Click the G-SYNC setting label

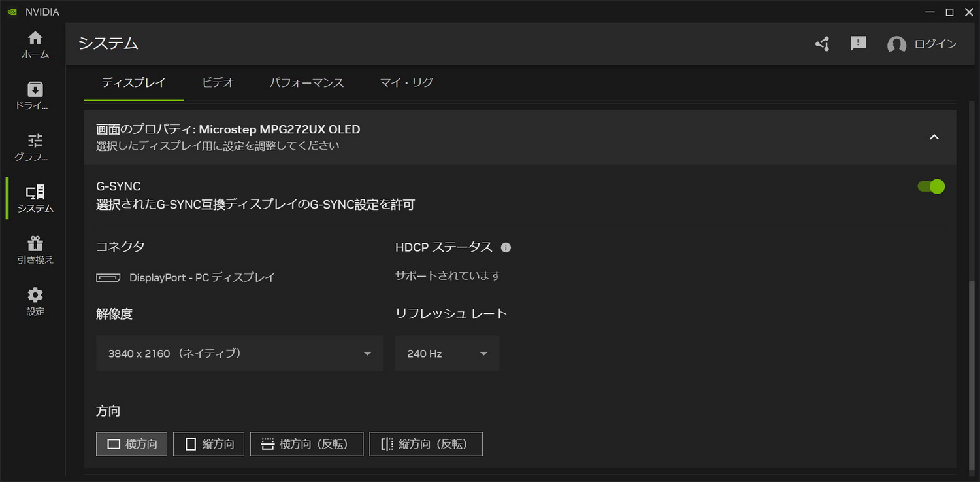click(118, 187)
